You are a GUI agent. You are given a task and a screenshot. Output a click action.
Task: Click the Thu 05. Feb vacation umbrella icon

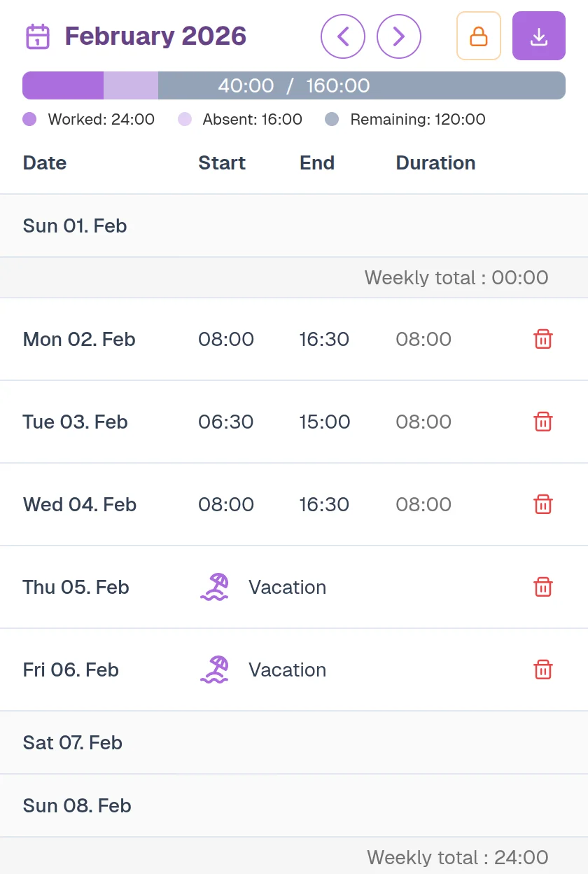coord(214,588)
